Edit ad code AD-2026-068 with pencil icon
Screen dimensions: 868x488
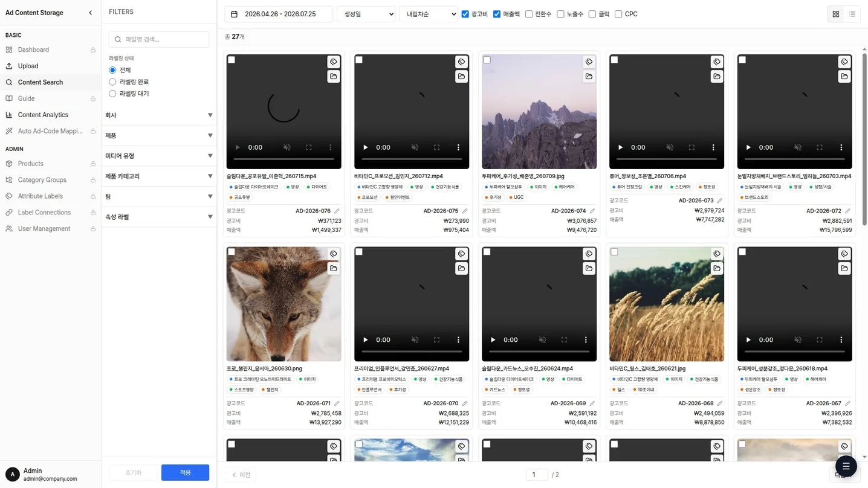tap(720, 403)
